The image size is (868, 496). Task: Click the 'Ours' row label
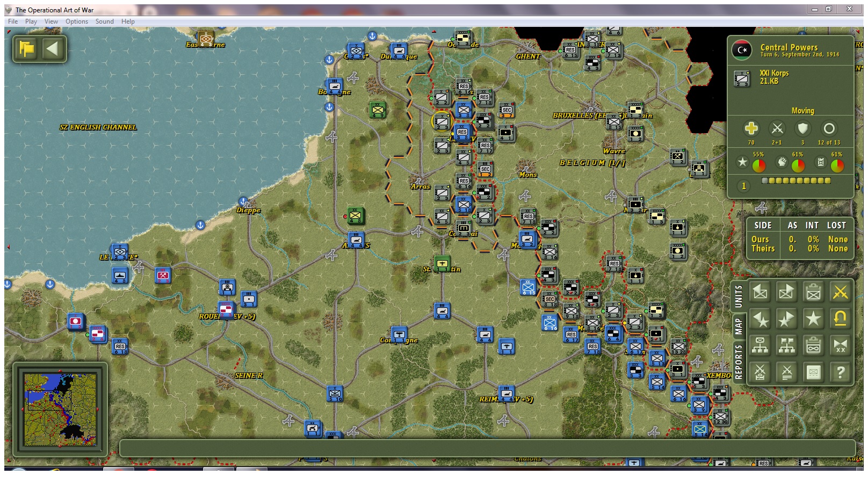click(x=760, y=239)
